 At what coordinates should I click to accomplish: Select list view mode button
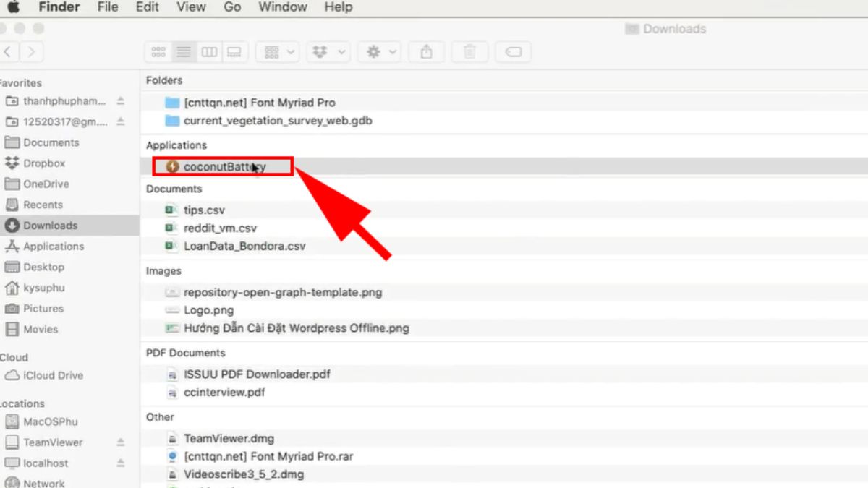[184, 52]
